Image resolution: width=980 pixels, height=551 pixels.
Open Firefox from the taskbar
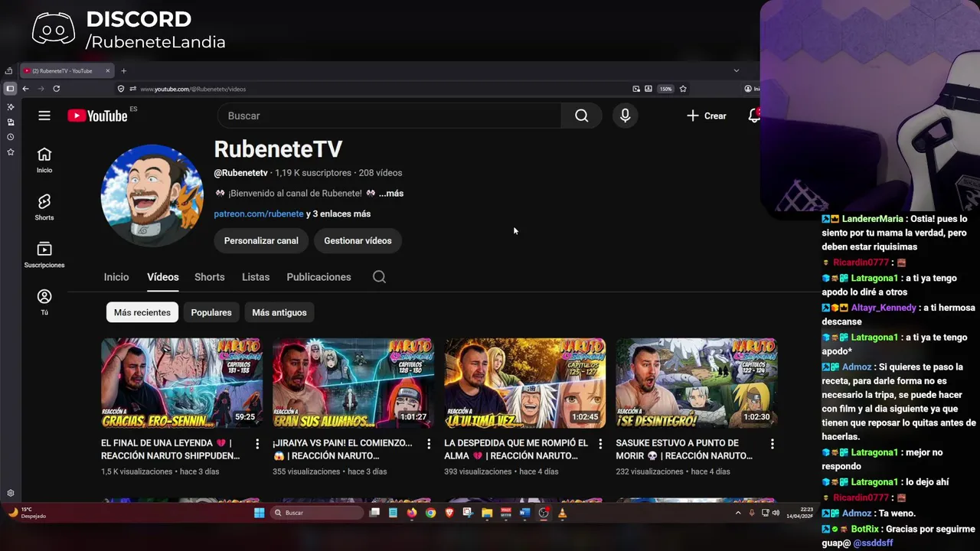coord(412,513)
